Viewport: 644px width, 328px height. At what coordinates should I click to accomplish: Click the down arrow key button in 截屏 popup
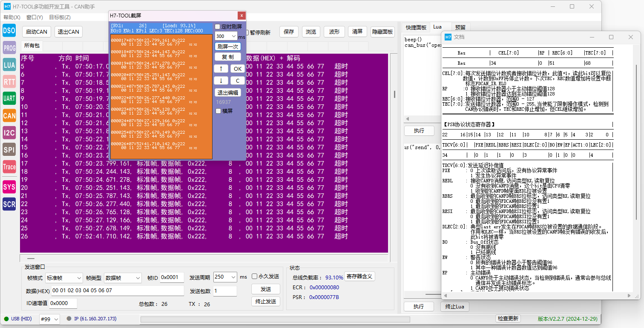click(221, 81)
